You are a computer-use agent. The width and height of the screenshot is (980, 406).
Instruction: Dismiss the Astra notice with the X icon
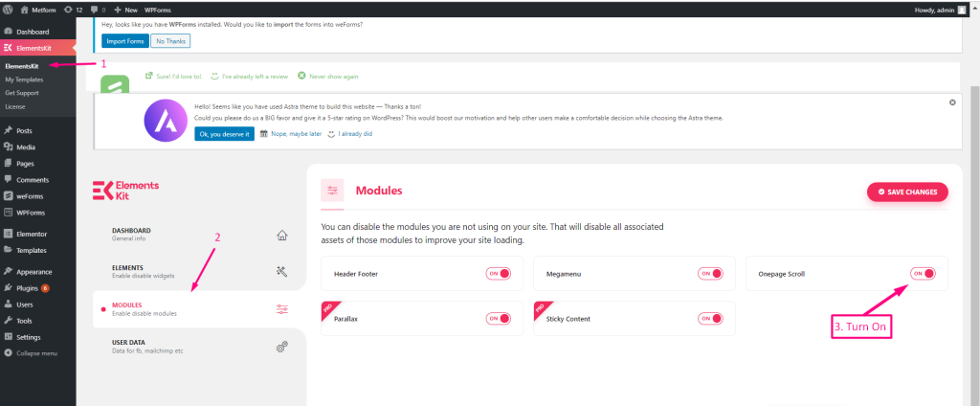pos(952,101)
